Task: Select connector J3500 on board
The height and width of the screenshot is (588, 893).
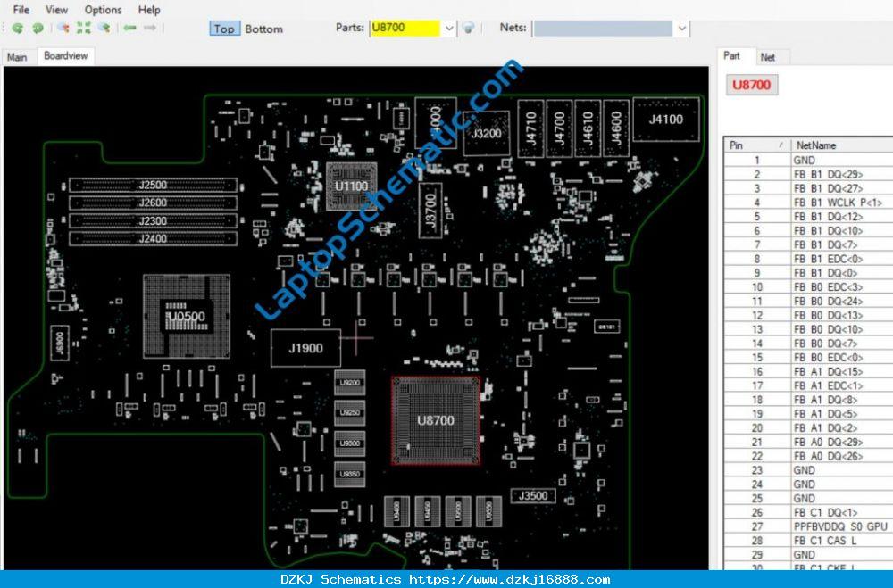Action: 533,496
